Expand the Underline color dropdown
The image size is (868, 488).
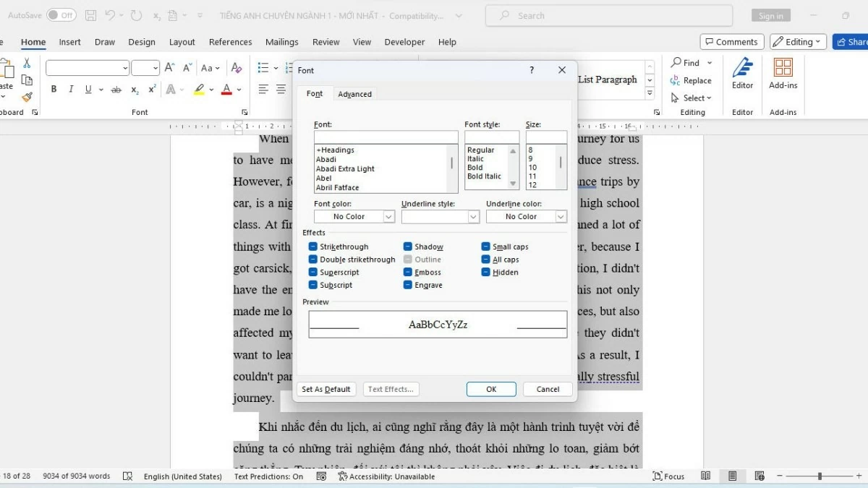pos(560,216)
